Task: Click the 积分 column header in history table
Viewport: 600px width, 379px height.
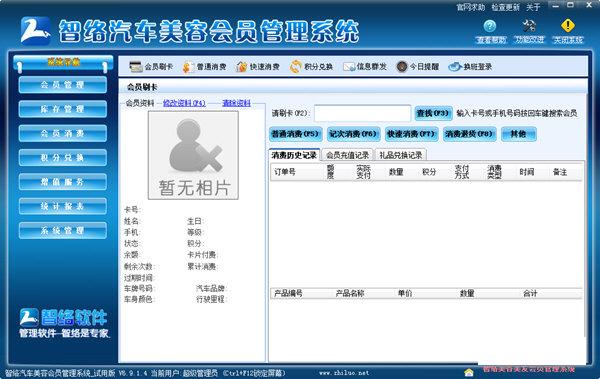Action: 429,172
